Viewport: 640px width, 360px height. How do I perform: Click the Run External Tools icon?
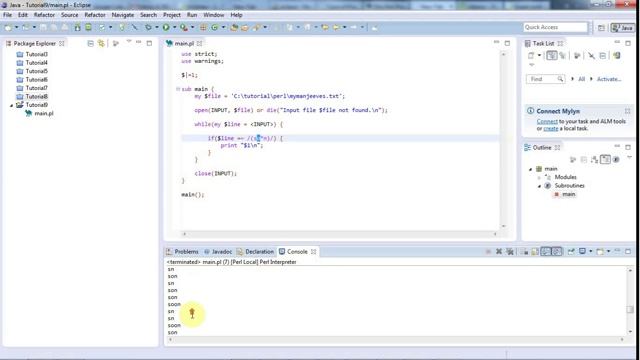(x=184, y=27)
